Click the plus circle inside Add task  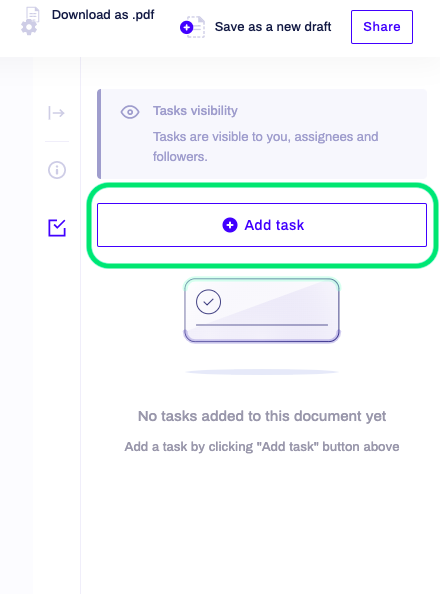click(x=230, y=225)
